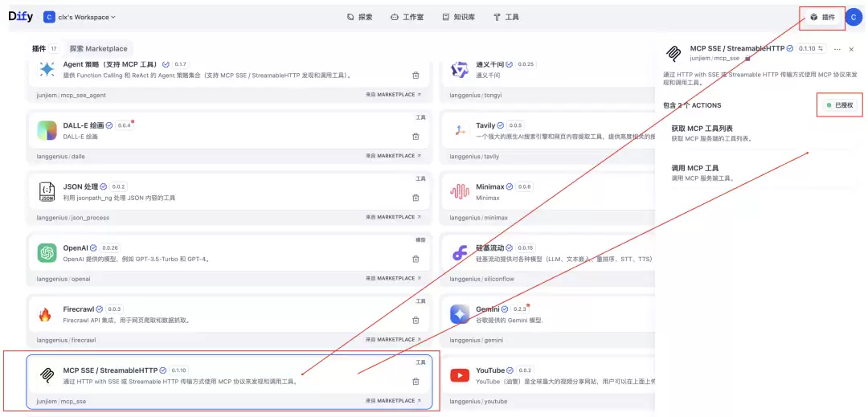Image resolution: width=868 pixels, height=417 pixels.
Task: Switch to the 探索 Marketplace tab
Action: [x=99, y=49]
